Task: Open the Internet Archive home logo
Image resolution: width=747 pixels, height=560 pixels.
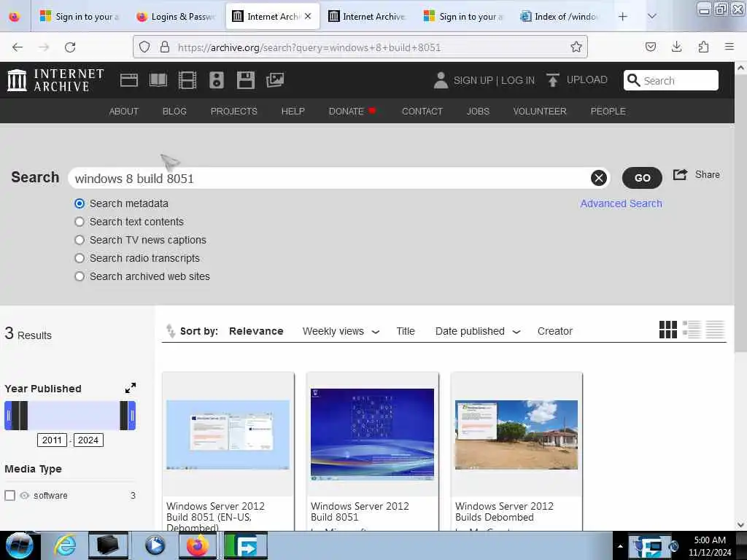Action: (x=55, y=80)
